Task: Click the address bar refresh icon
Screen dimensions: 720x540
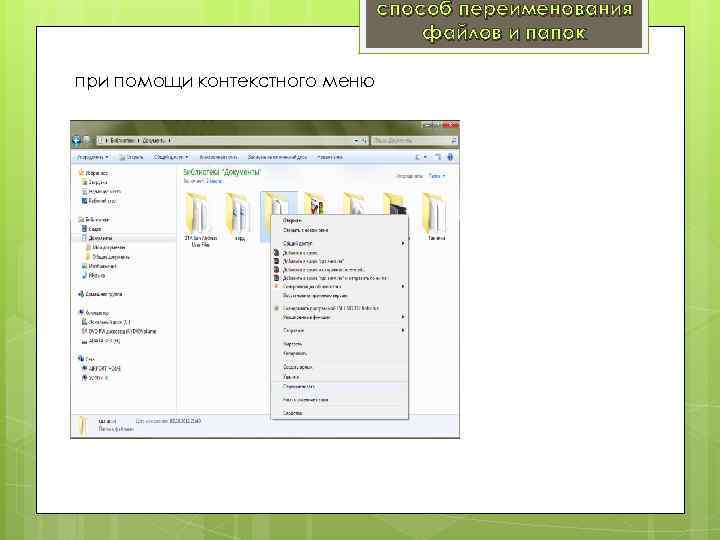Action: (x=365, y=141)
